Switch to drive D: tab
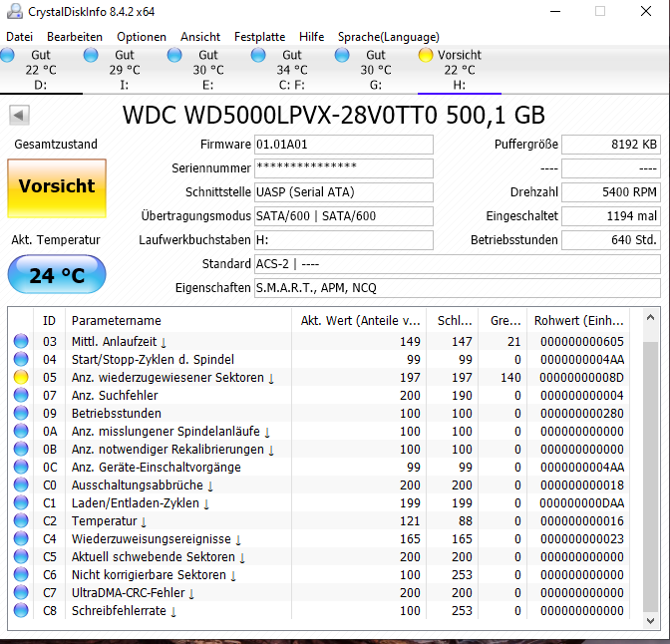Image resolution: width=670 pixels, height=644 pixels. pos(41,70)
